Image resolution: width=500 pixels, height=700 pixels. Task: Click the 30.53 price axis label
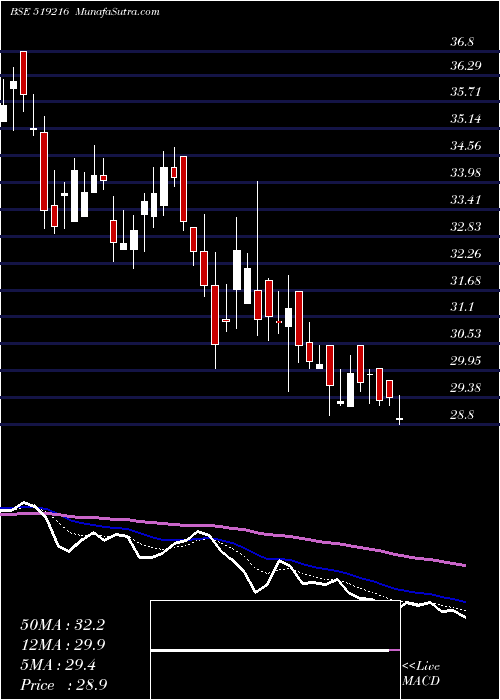(466, 334)
